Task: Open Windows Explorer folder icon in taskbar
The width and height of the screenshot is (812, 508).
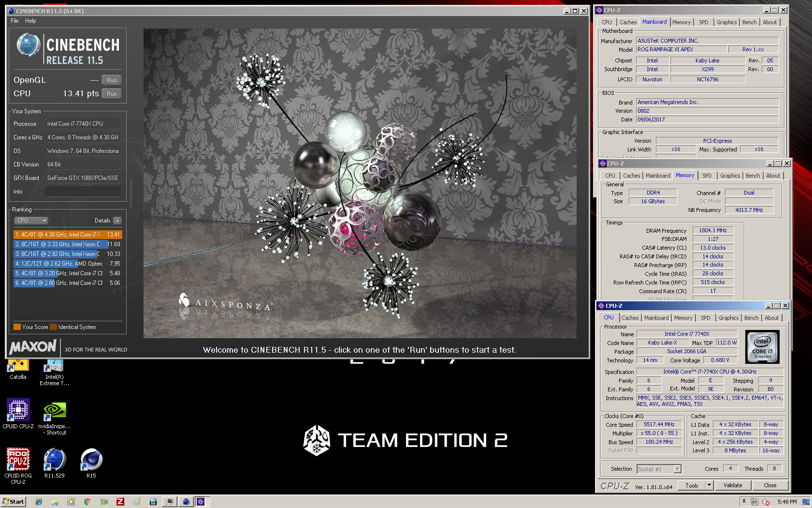Action: pos(55,502)
